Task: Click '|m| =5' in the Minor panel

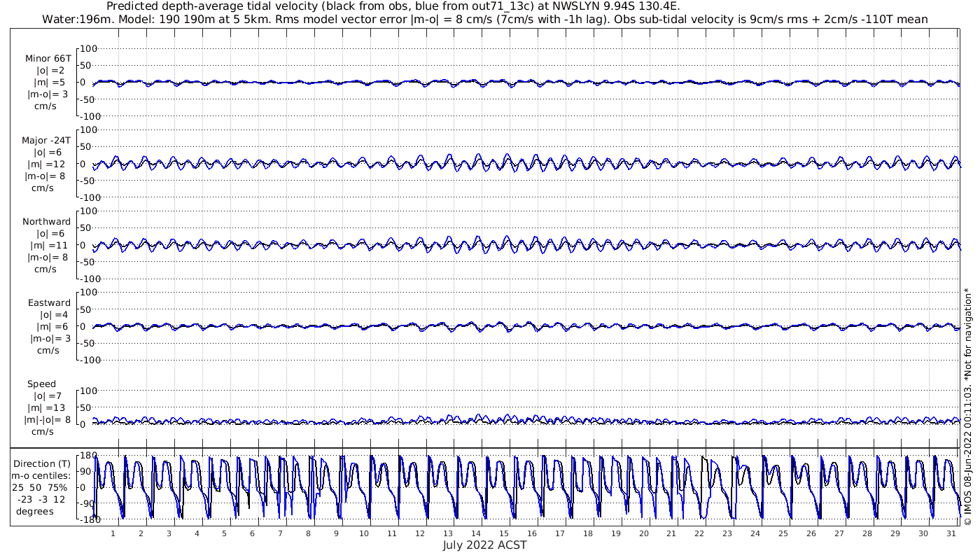Action: (50, 83)
